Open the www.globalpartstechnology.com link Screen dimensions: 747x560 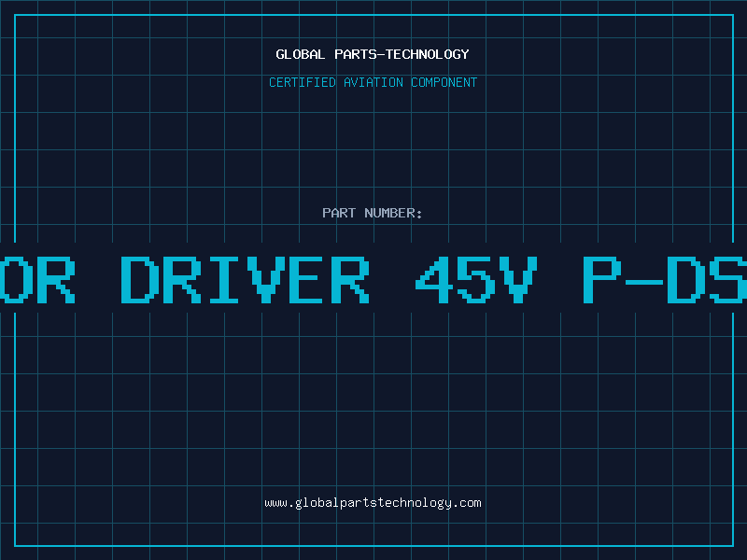pos(373,503)
